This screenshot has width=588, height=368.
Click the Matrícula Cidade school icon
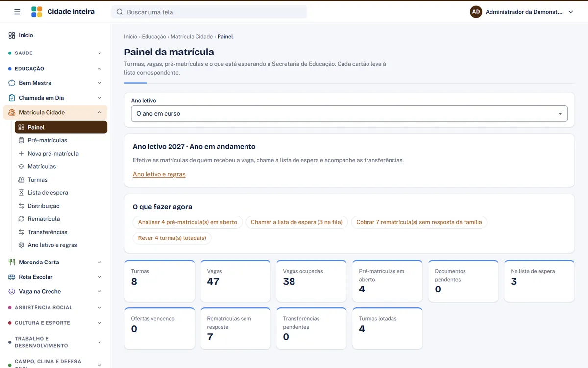click(12, 113)
